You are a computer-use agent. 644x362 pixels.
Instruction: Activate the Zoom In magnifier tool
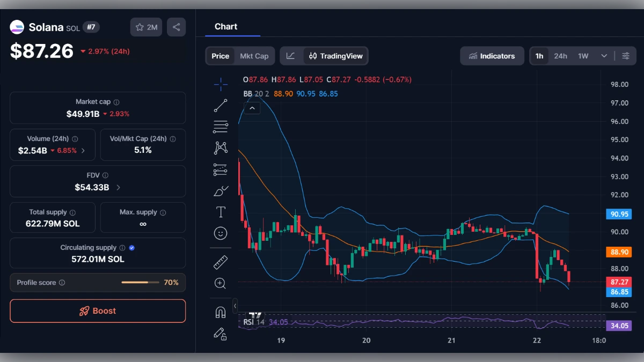(x=220, y=284)
